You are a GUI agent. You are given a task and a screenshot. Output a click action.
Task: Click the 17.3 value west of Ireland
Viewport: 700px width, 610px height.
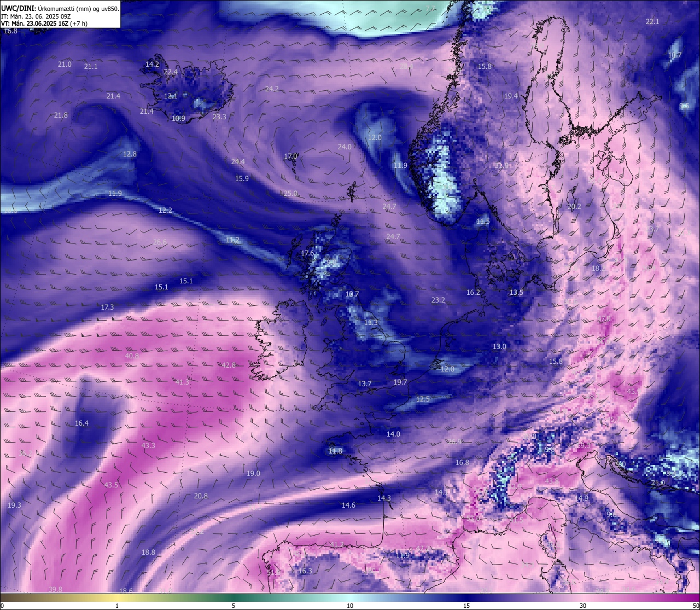107,307
